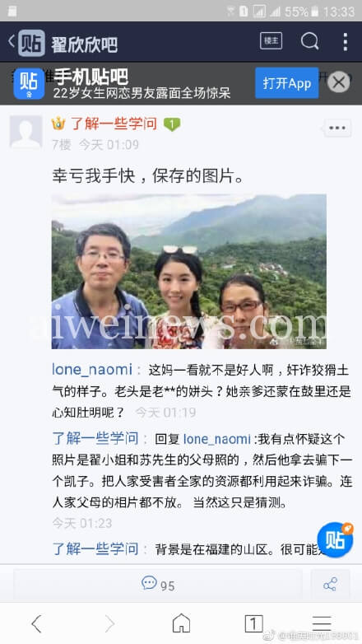Open the post options ellipsis button
Image resolution: width=362 pixels, height=644 pixels.
pyautogui.click(x=337, y=128)
